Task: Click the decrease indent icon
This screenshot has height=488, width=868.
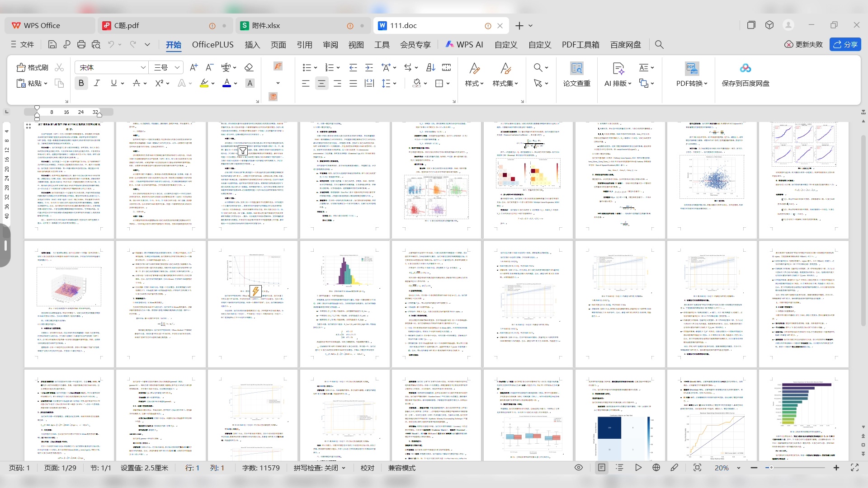Action: click(353, 67)
